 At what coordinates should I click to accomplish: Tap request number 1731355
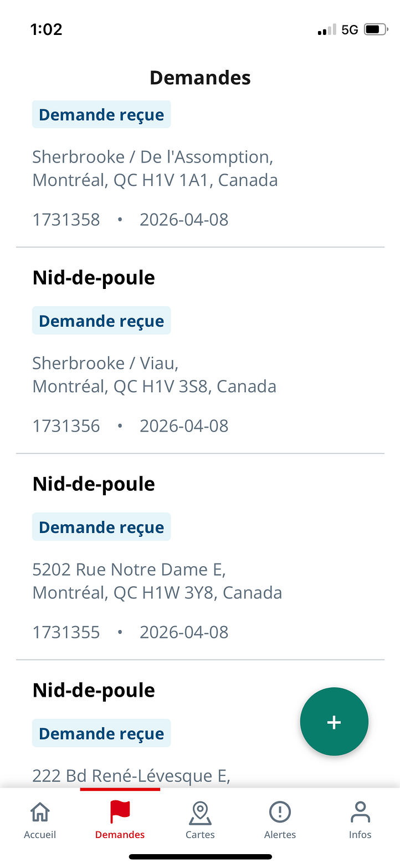pos(66,632)
